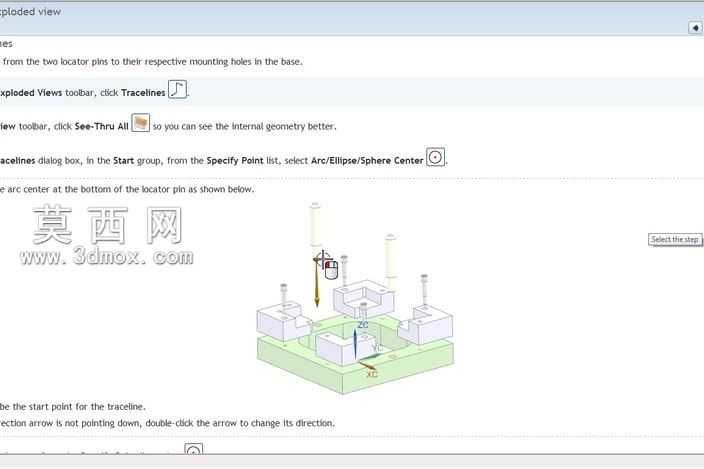This screenshot has width=704, height=469.
Task: Click the bold text 'See-Thru All'
Action: click(x=101, y=127)
